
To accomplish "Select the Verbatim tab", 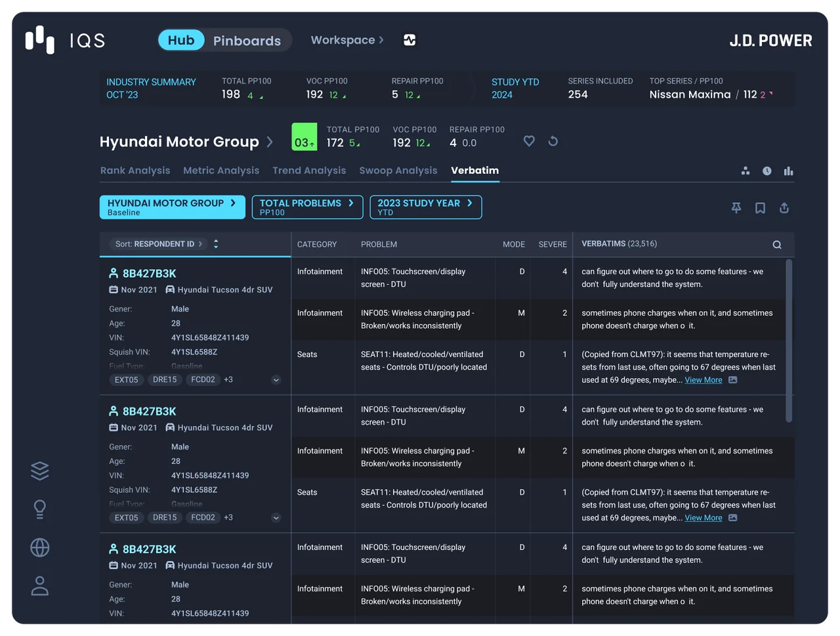I will [475, 170].
